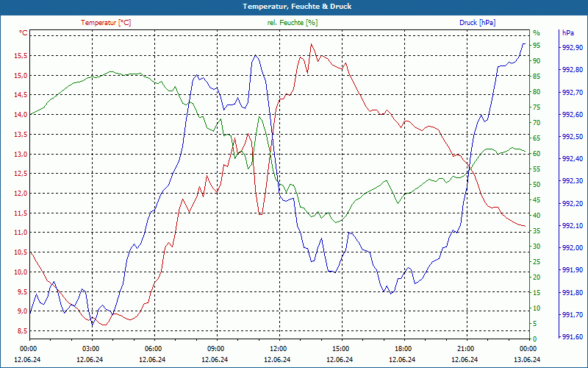Click the 45 tick on humidity axis
This screenshot has width=588, height=368.
[x=537, y=200]
